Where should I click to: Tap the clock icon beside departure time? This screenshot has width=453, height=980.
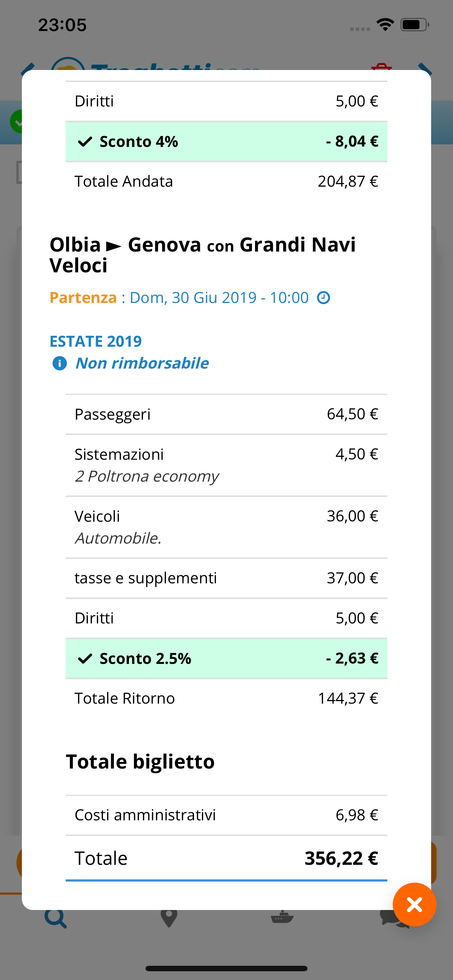(324, 297)
